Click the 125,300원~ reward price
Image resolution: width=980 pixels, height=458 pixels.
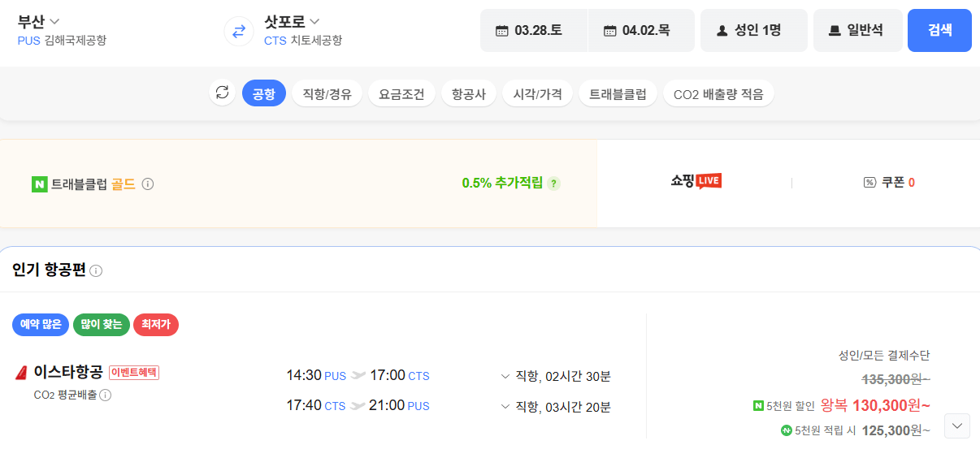[895, 430]
